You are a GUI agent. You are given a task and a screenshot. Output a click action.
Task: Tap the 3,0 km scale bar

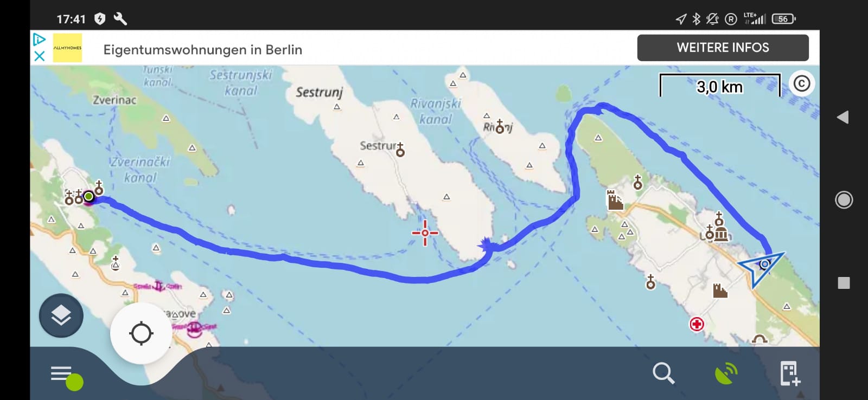[x=720, y=86]
